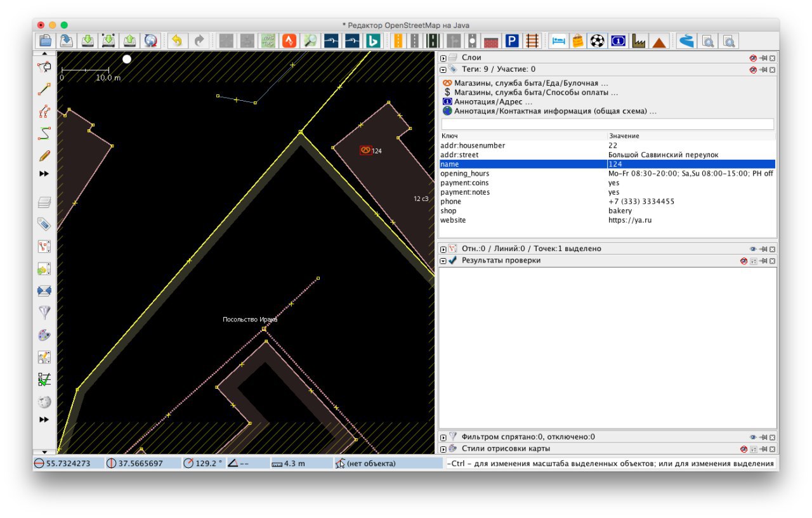Select the Draw nodes tool
Image resolution: width=812 pixels, height=518 pixels.
(x=44, y=89)
